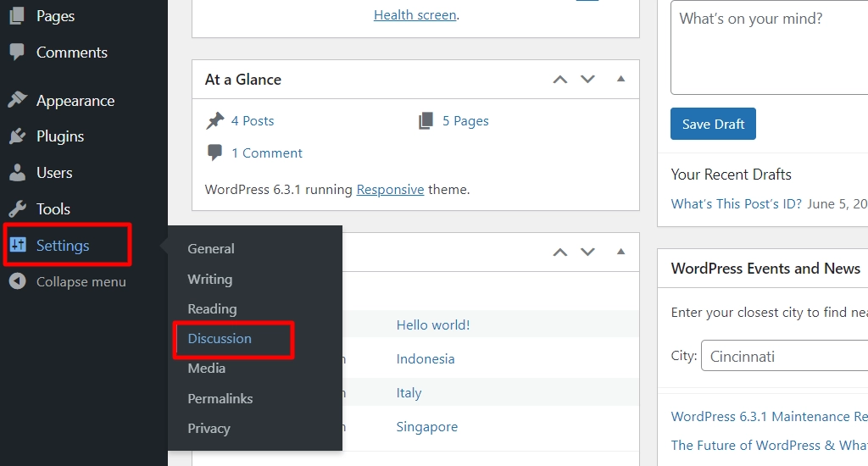Image resolution: width=868 pixels, height=466 pixels.
Task: Move At a Glance widget up
Action: click(560, 79)
